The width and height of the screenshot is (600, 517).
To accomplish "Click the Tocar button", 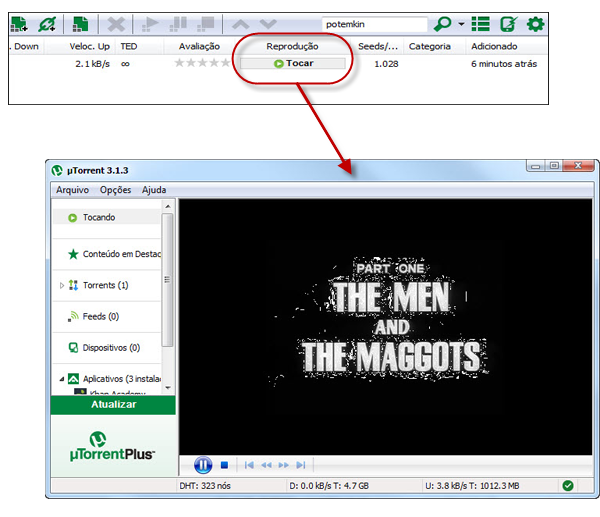I will [x=293, y=63].
